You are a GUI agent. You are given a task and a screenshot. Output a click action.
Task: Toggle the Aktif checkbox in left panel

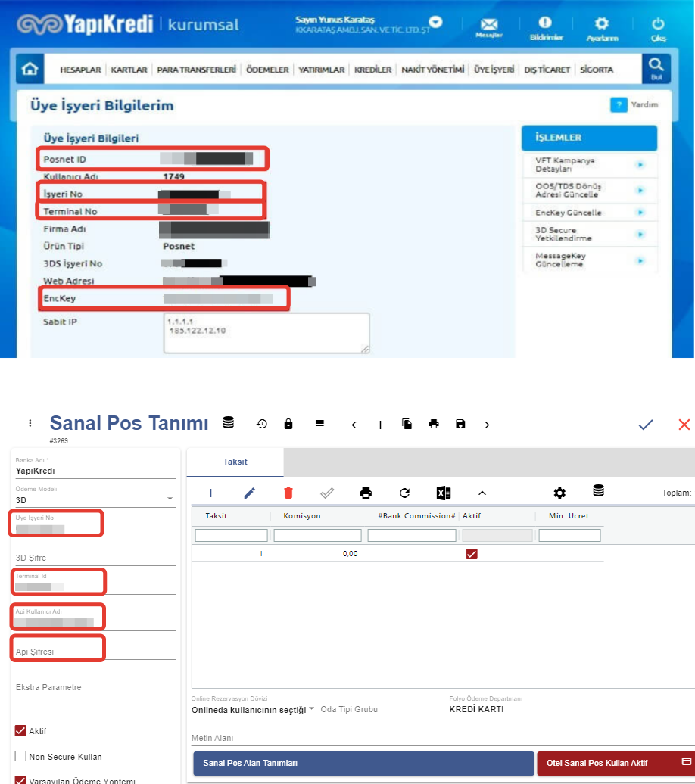coord(21,731)
